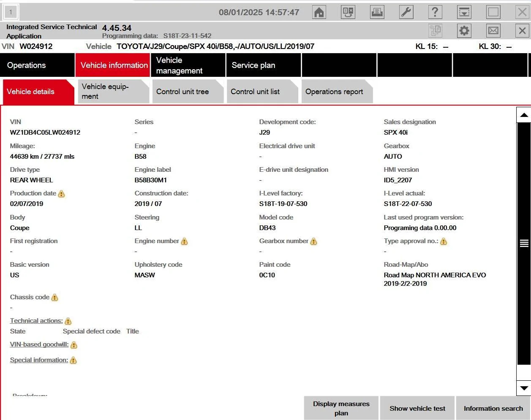Image resolution: width=531 pixels, height=420 pixels.
Task: Go to the Home screen icon
Action: click(x=319, y=12)
